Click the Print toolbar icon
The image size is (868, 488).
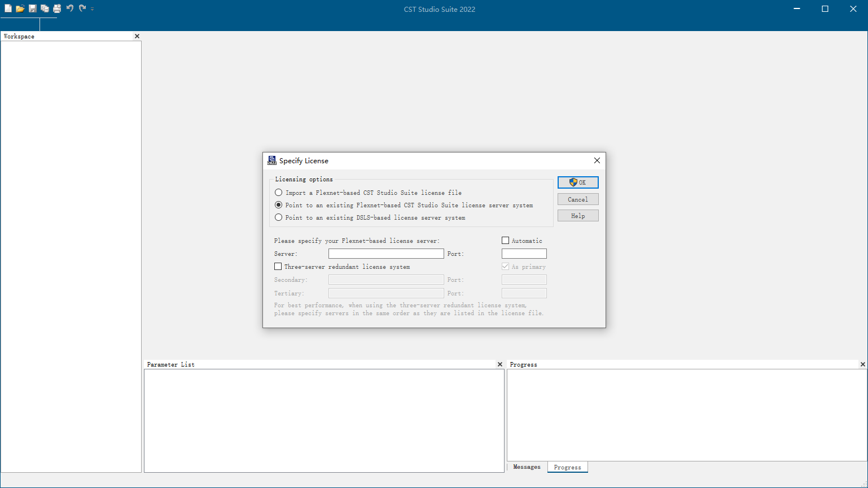(x=57, y=8)
